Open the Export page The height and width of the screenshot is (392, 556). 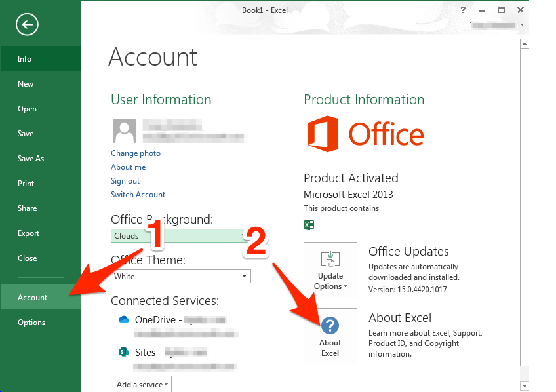(x=41, y=233)
